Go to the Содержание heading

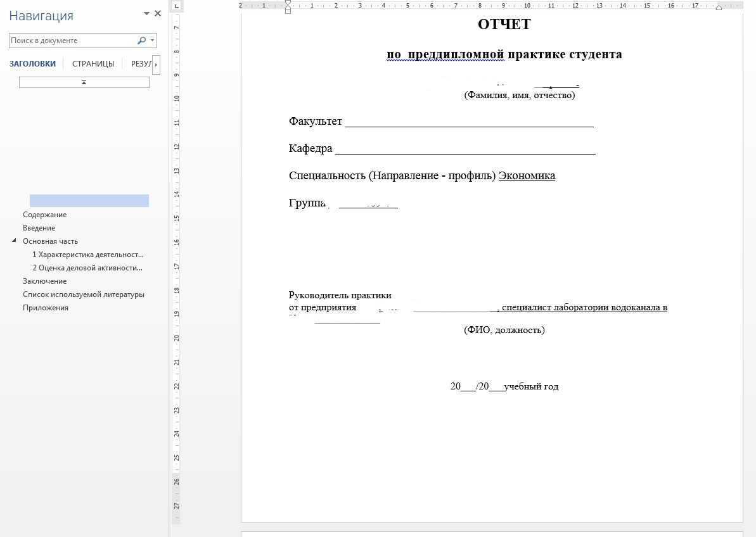point(44,215)
